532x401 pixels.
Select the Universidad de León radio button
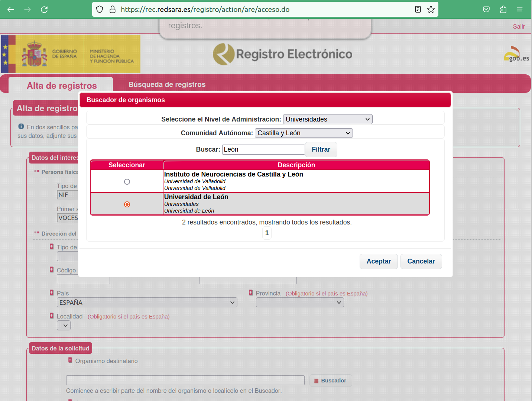[x=127, y=204]
